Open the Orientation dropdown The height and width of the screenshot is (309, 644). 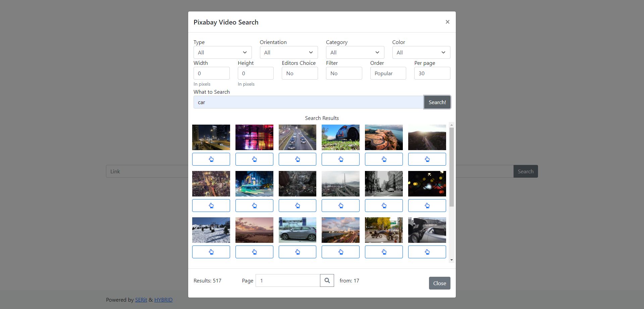[289, 52]
